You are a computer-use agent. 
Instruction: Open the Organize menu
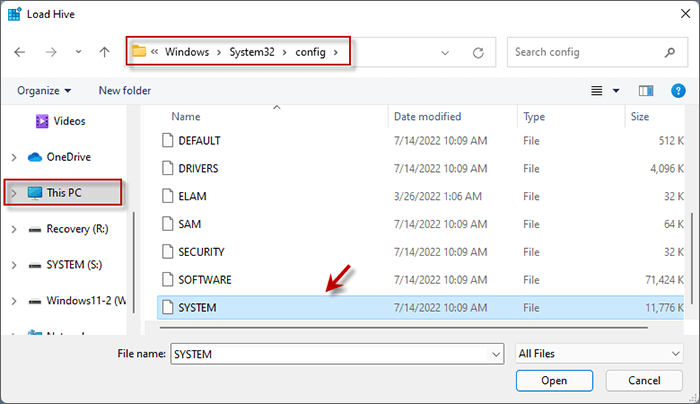click(x=44, y=90)
